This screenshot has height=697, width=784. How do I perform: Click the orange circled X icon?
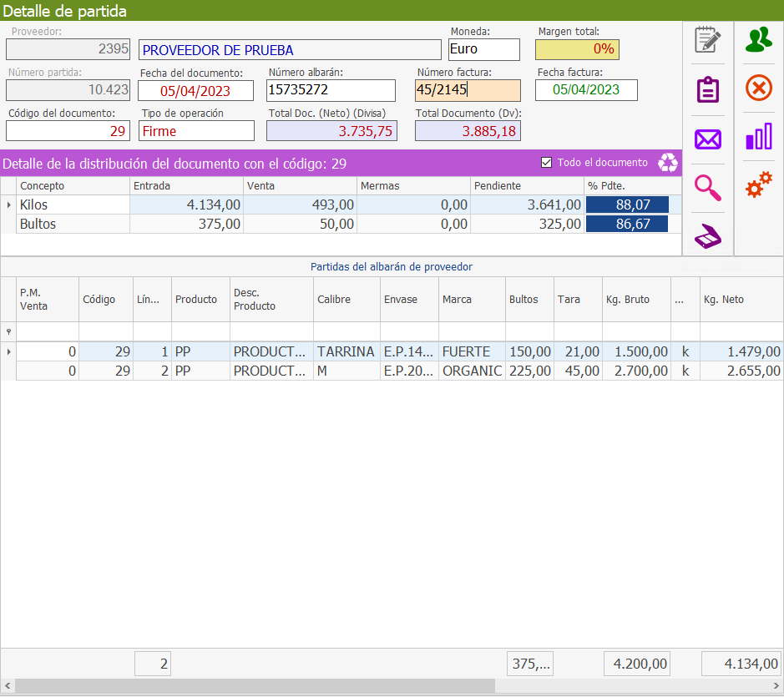pyautogui.click(x=759, y=88)
